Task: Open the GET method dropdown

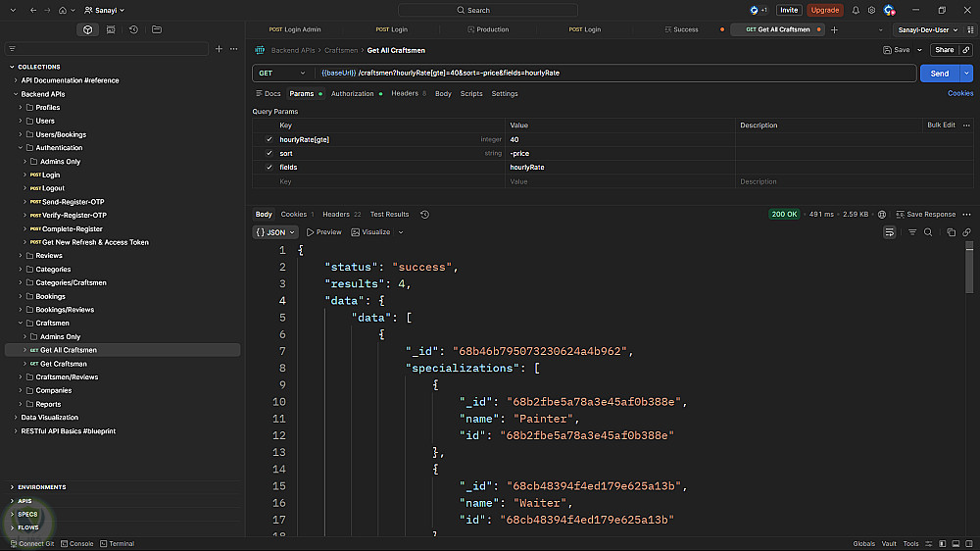Action: click(x=281, y=74)
